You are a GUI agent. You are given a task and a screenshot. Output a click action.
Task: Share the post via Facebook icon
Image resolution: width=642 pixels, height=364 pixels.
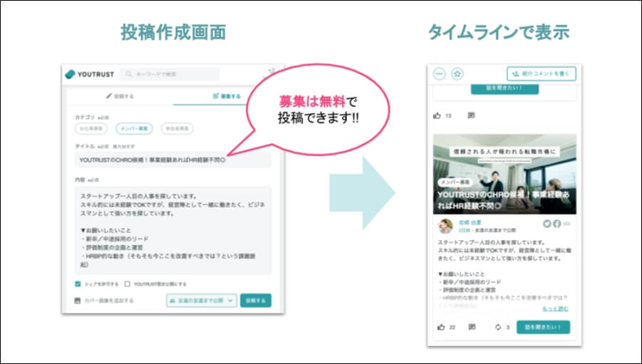point(556,224)
